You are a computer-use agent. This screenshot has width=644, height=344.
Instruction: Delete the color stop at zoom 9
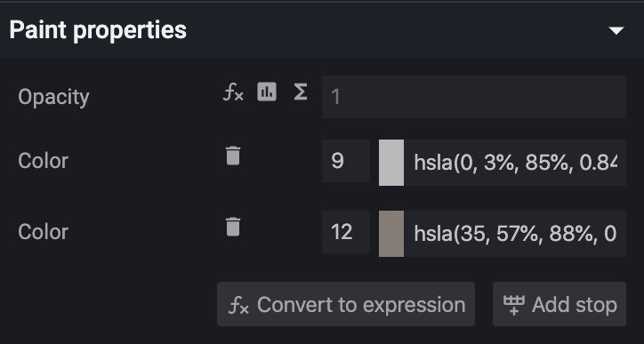coord(233,156)
